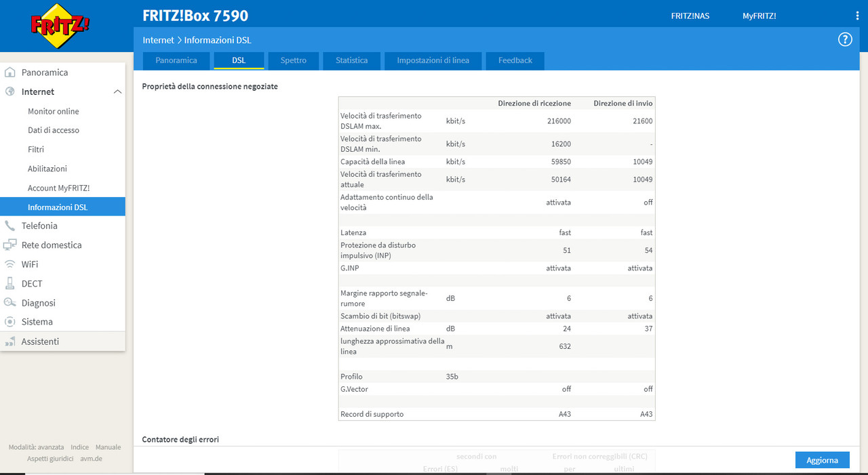Open Aspetti giuridici footer link
This screenshot has width=868, height=475.
pyautogui.click(x=50, y=459)
